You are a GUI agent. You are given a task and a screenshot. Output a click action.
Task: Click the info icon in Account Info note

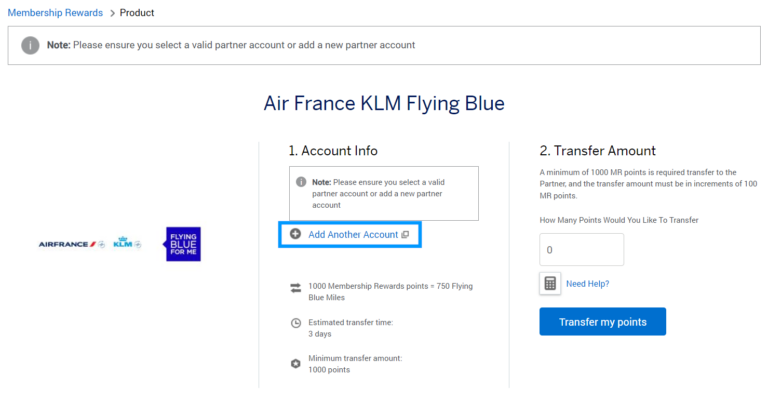pos(301,182)
